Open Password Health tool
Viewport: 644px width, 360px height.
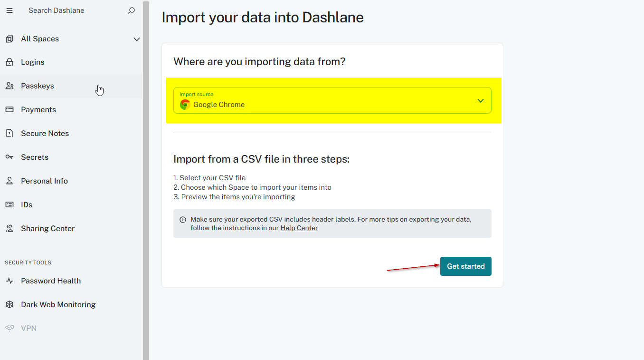pos(71,281)
